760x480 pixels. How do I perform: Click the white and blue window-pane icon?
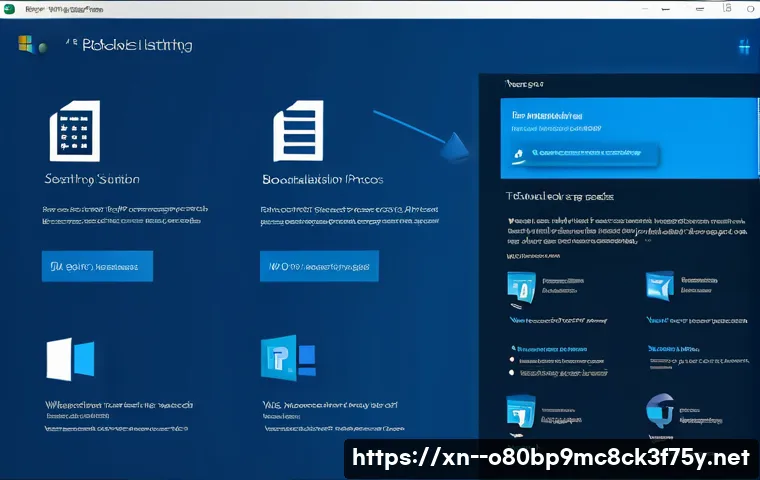[70, 359]
